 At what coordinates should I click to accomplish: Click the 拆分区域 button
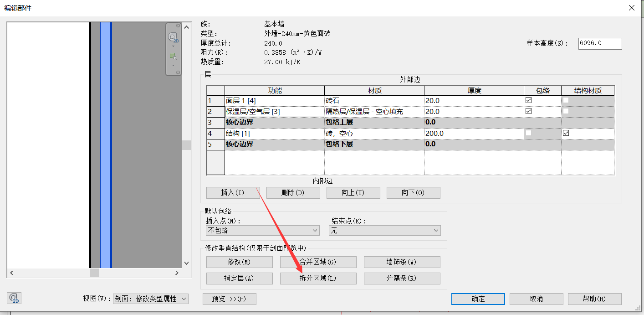(x=318, y=279)
